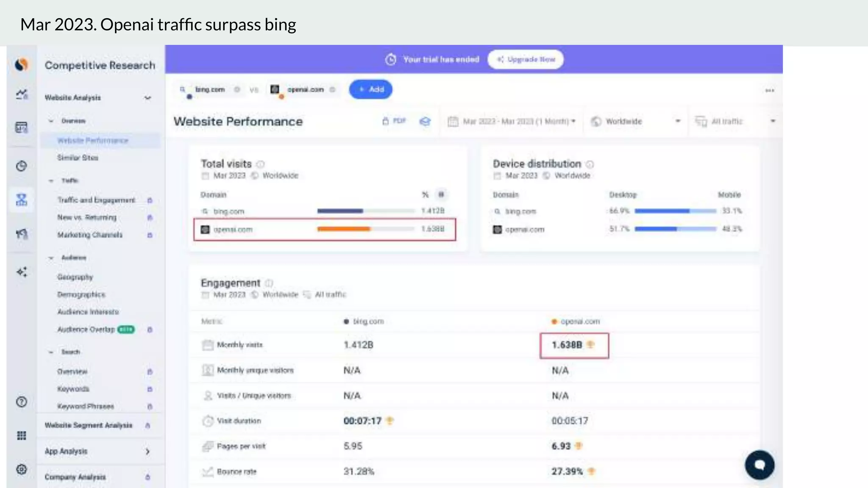Open Audience Interests page
This screenshot has height=488, width=868.
[x=88, y=312]
